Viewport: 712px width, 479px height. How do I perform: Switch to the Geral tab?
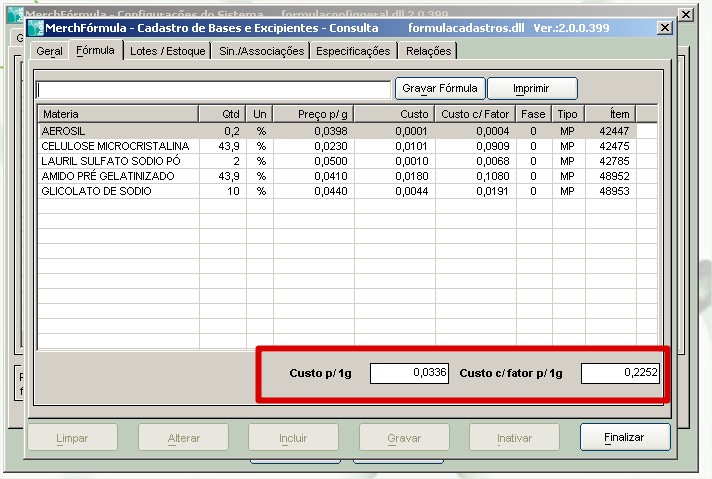point(49,51)
